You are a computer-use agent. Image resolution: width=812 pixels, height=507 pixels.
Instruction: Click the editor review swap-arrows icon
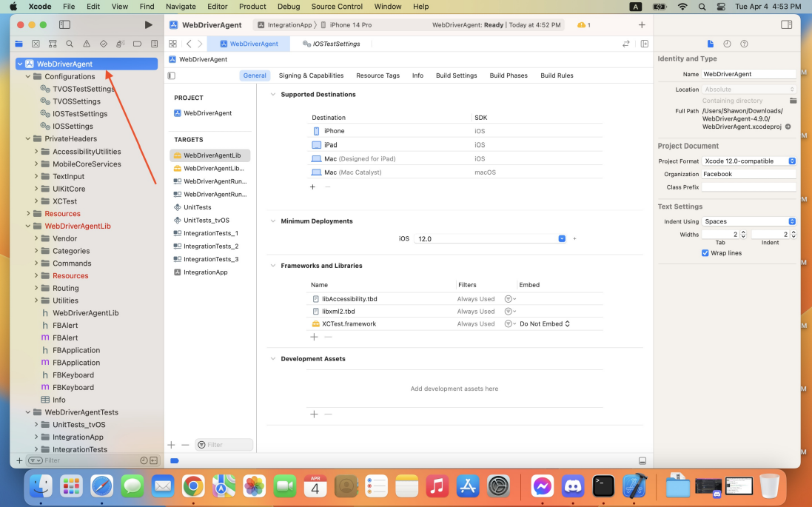[x=626, y=44]
